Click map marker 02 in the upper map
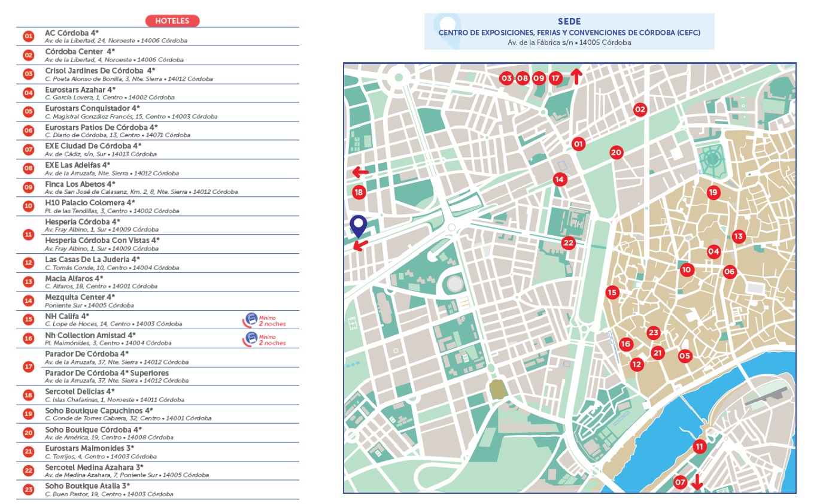This screenshot has height=504, width=820. (x=640, y=110)
